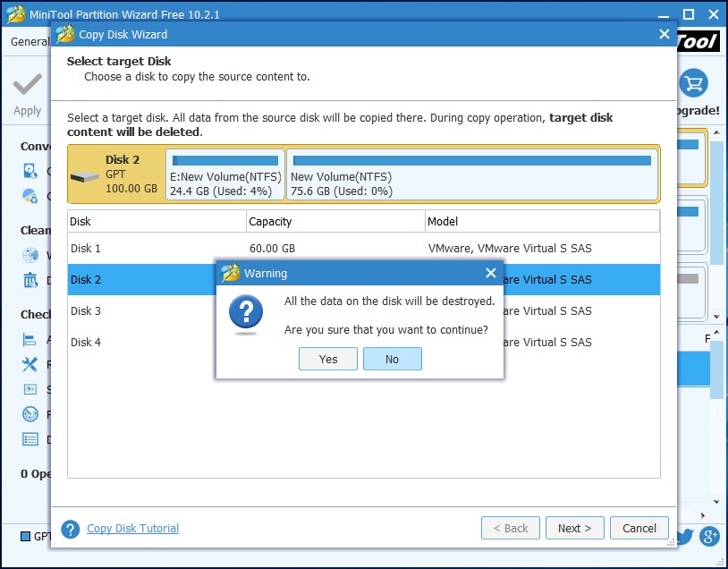
Task: Click the Next > button
Action: (574, 528)
